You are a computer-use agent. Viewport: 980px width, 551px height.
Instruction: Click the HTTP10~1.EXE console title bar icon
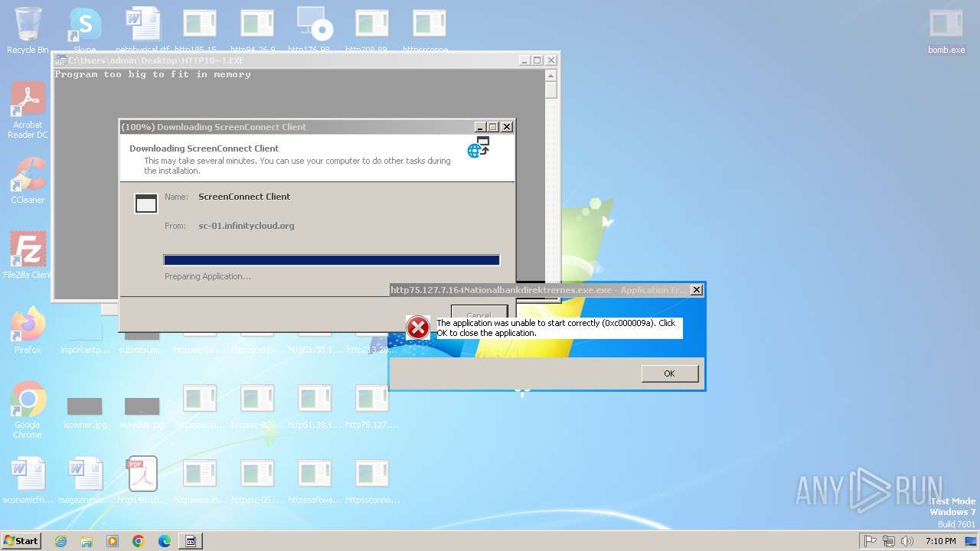click(60, 60)
